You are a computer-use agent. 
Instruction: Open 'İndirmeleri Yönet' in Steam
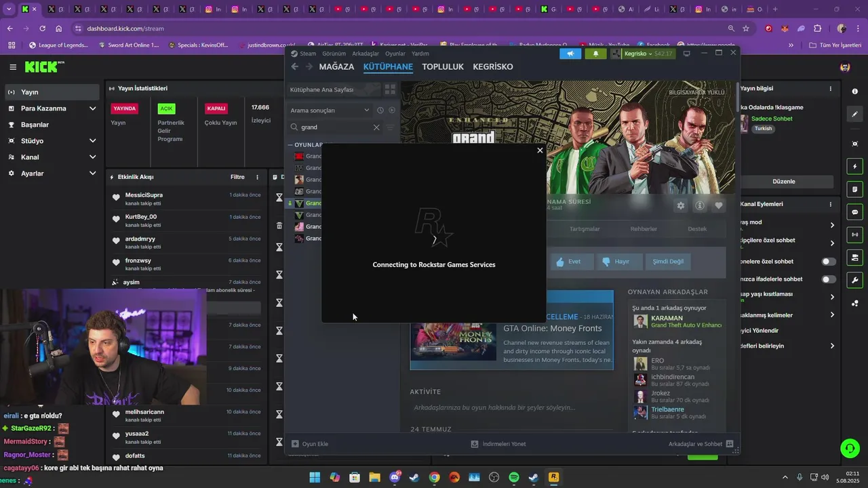click(498, 444)
